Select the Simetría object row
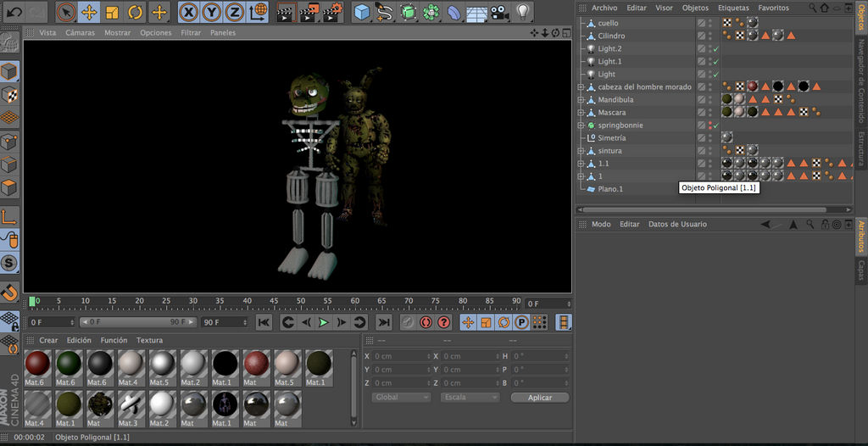The image size is (868, 446). [612, 138]
